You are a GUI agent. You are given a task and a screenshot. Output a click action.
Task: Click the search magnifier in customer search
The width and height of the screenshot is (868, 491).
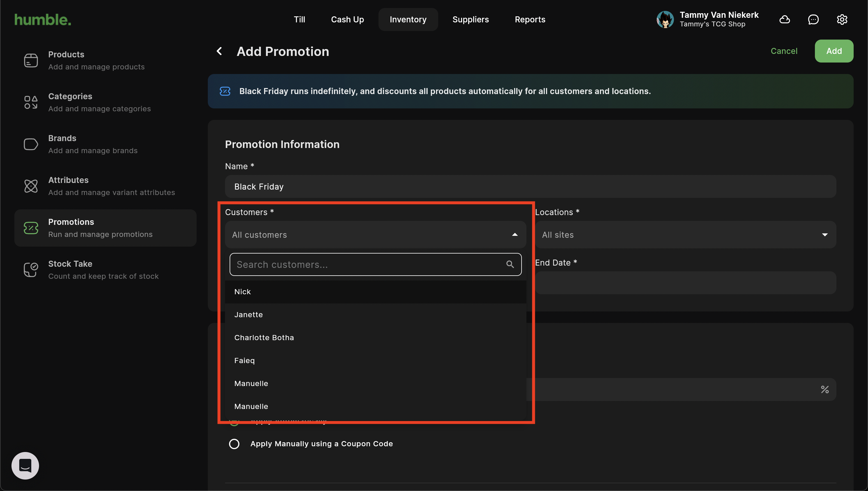point(510,264)
